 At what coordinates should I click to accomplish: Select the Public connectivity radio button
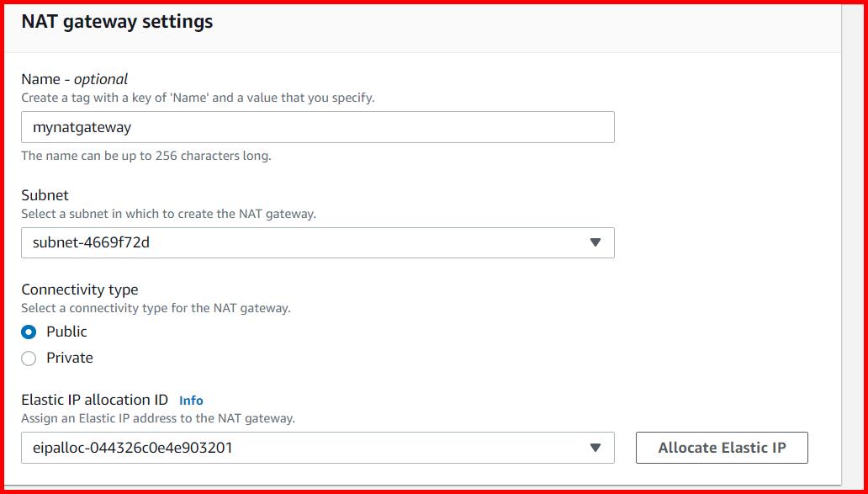(x=29, y=332)
